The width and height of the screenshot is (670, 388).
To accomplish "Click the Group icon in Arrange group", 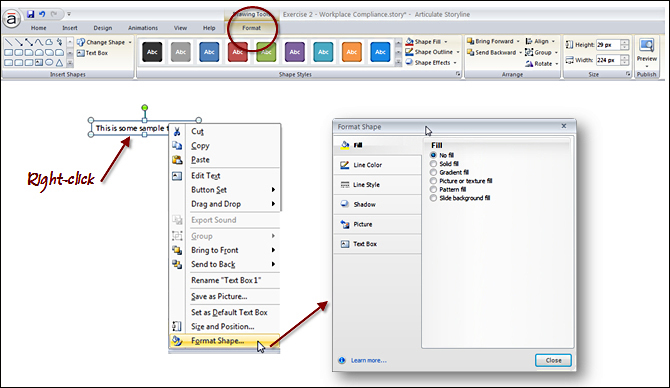I will coord(529,52).
